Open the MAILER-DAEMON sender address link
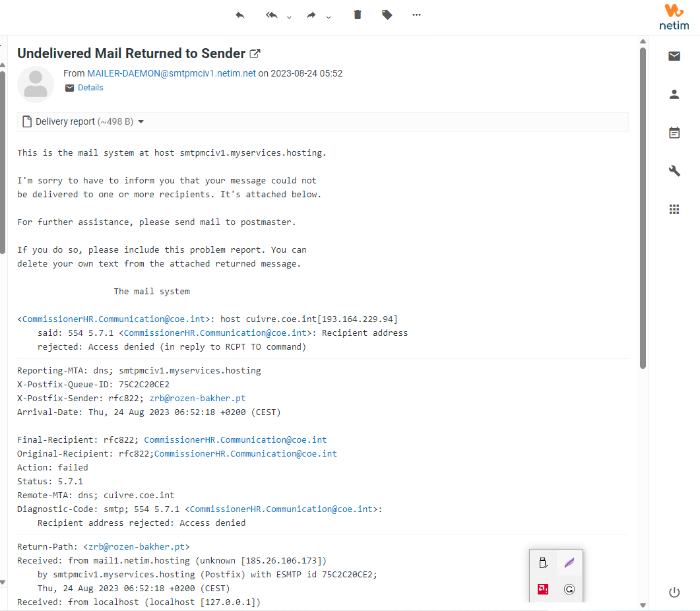This screenshot has height=611, width=700. 172,73
